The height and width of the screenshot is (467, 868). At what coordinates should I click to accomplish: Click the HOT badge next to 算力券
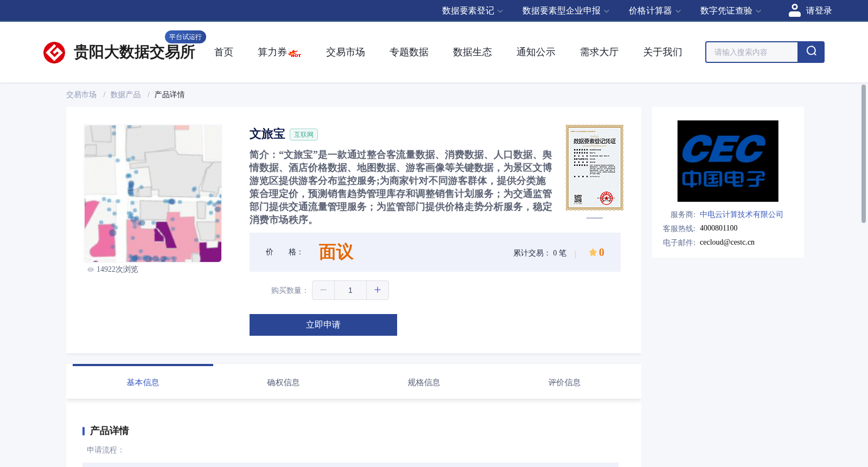click(x=295, y=54)
